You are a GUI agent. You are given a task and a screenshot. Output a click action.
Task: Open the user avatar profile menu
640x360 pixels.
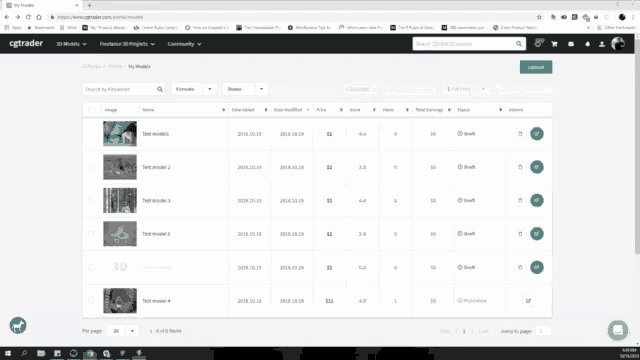[618, 43]
